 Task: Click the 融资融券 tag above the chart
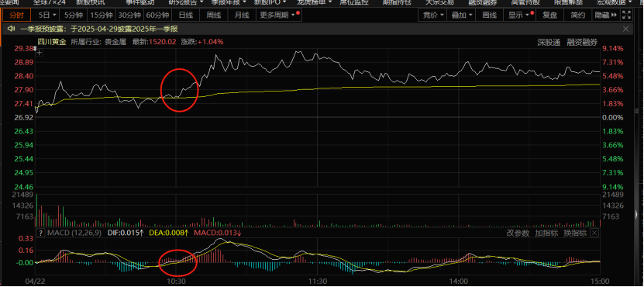click(583, 42)
